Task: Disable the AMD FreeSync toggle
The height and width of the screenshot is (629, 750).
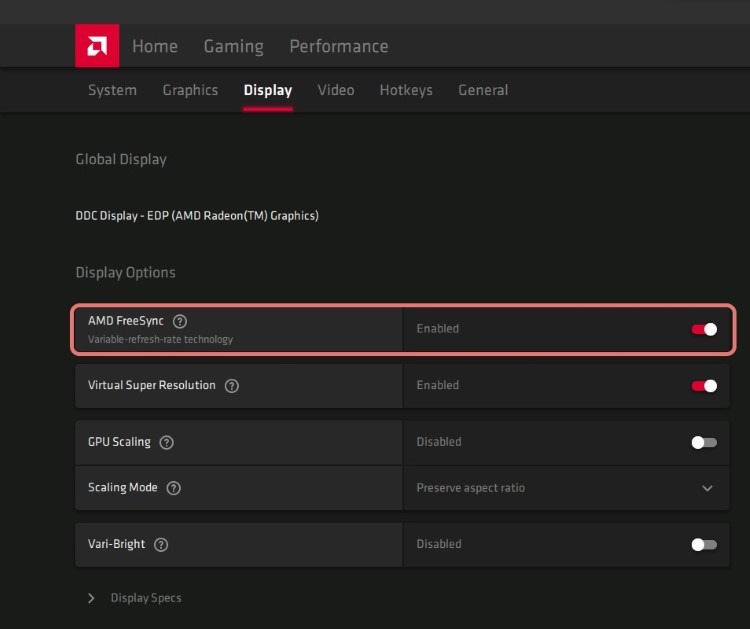Action: click(704, 330)
